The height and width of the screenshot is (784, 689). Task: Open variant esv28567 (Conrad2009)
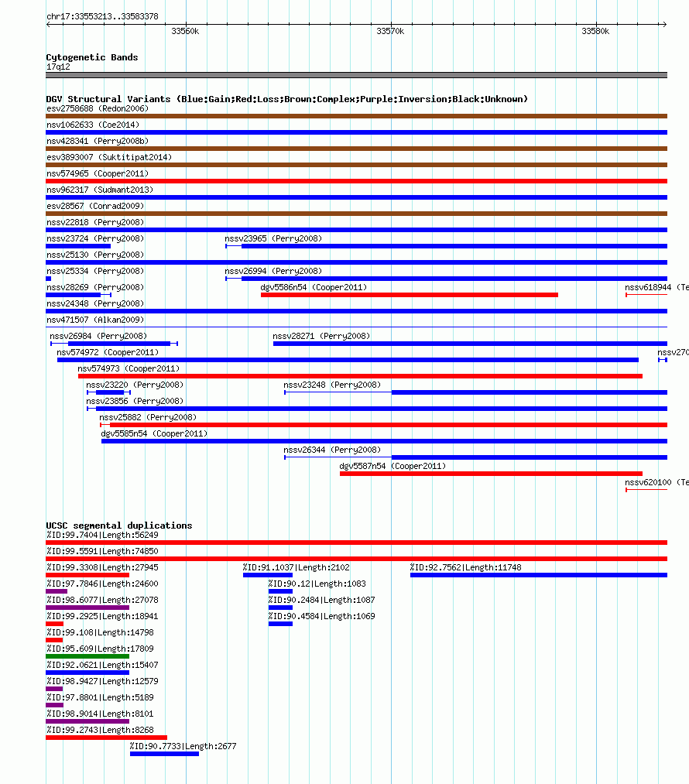pyautogui.click(x=357, y=214)
